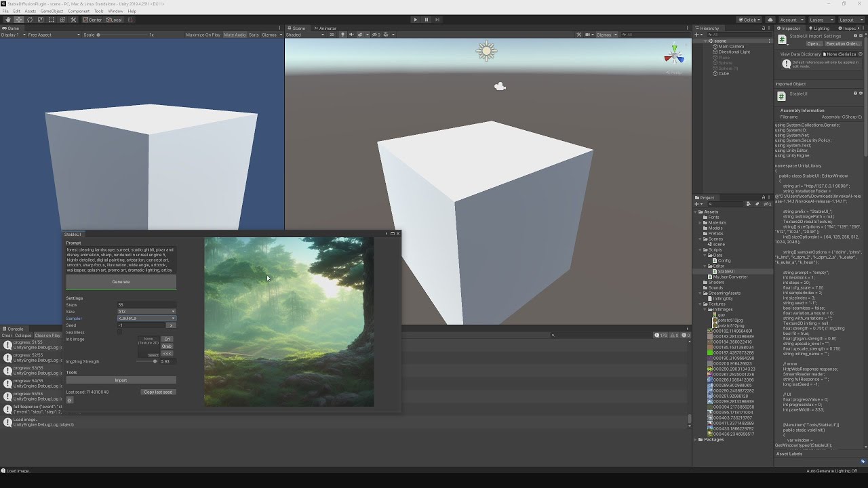Click Copy last seed button
The width and height of the screenshot is (868, 488).
tap(158, 392)
